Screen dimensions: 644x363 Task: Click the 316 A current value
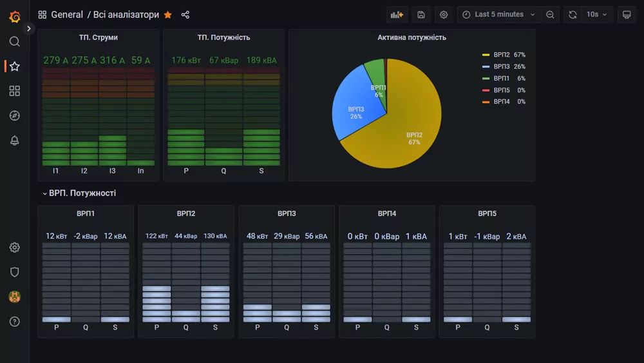112,61
